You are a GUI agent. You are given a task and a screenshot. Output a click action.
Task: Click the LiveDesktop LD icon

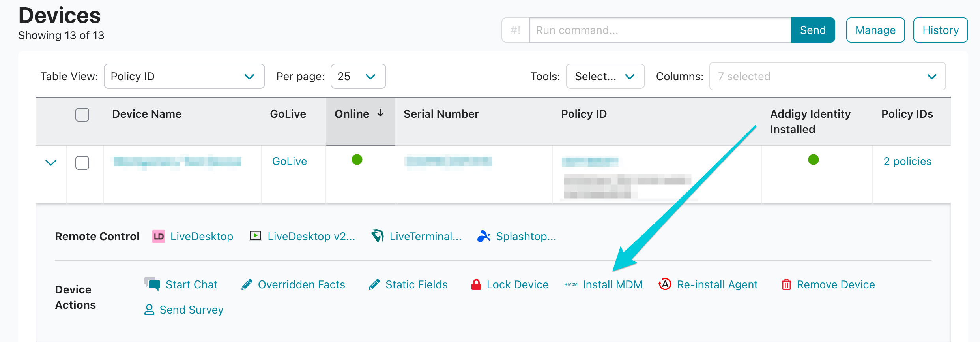click(159, 236)
